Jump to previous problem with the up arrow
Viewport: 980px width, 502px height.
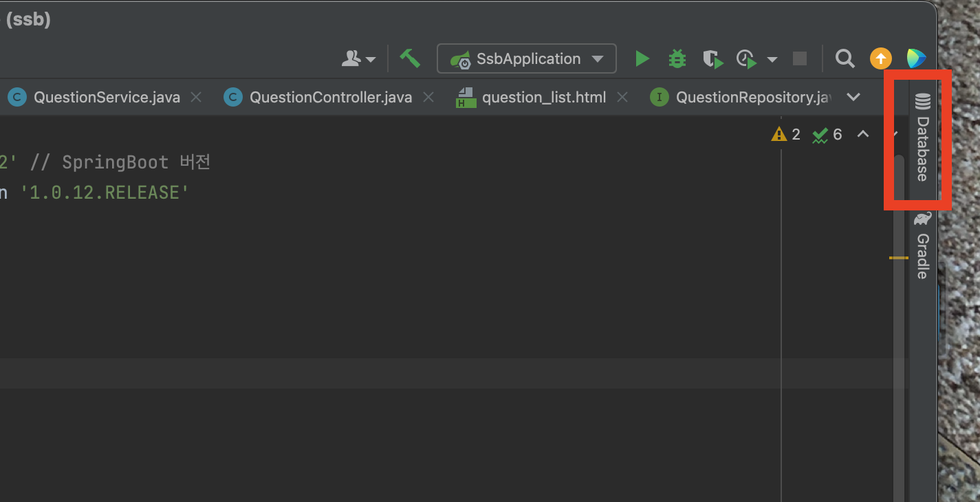[863, 134]
